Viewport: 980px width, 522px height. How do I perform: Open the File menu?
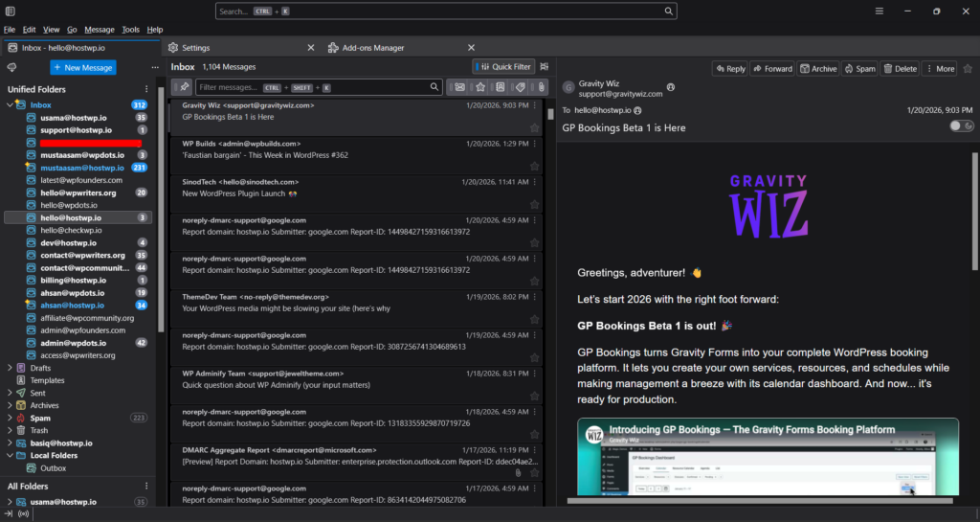pos(10,30)
